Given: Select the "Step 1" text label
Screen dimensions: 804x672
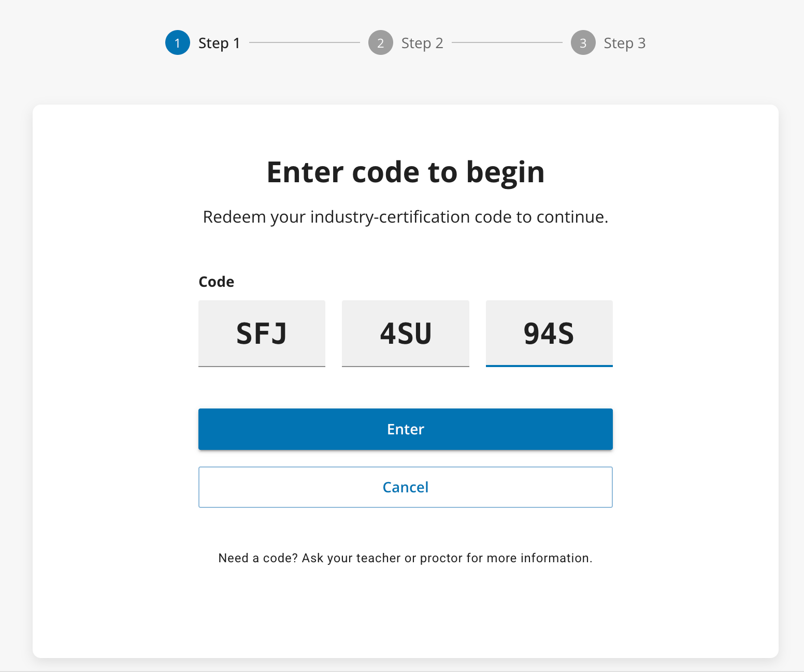Looking at the screenshot, I should click(219, 43).
